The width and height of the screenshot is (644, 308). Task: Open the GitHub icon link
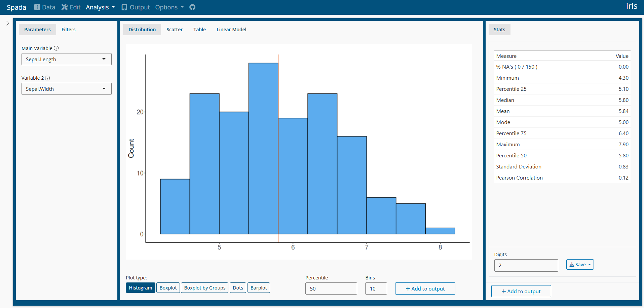pos(192,7)
